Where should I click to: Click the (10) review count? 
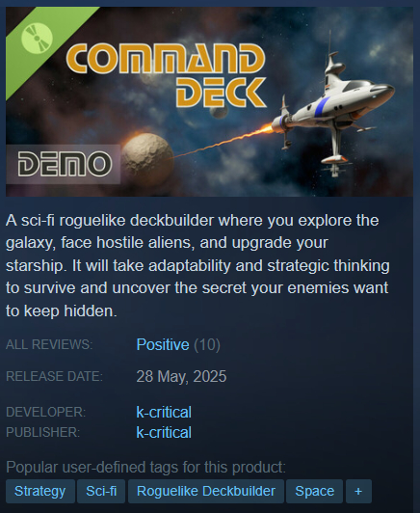(207, 345)
